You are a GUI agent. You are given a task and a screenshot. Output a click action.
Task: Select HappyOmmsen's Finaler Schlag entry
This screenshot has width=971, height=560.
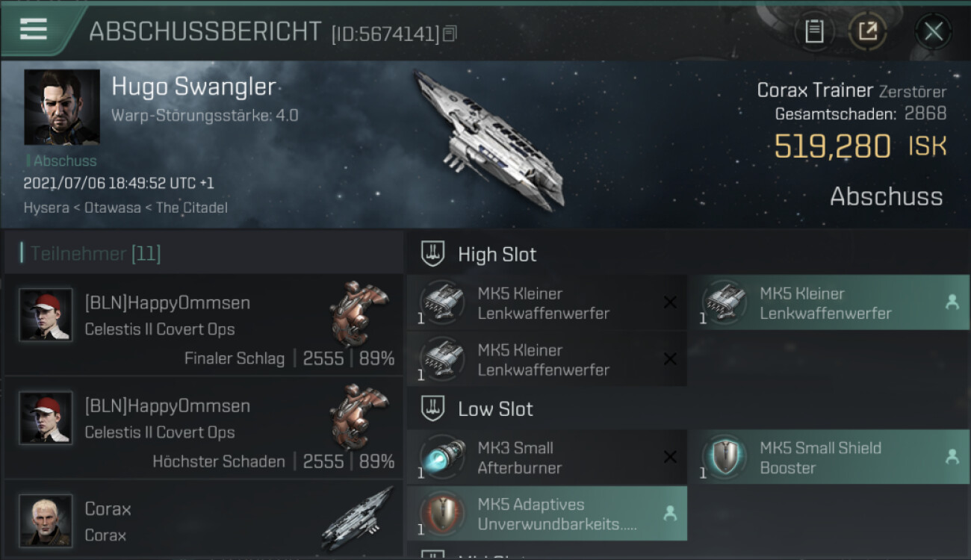tap(203, 324)
